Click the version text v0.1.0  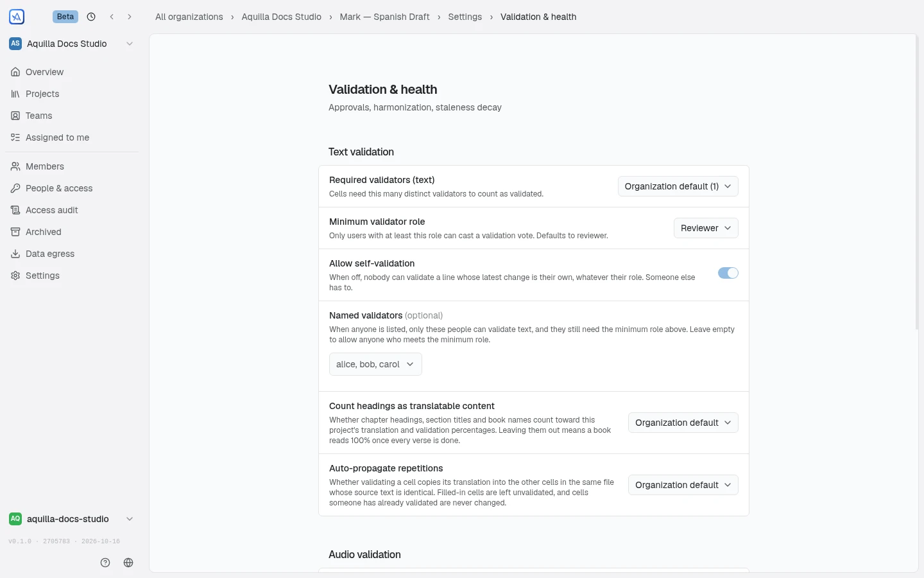tap(20, 541)
